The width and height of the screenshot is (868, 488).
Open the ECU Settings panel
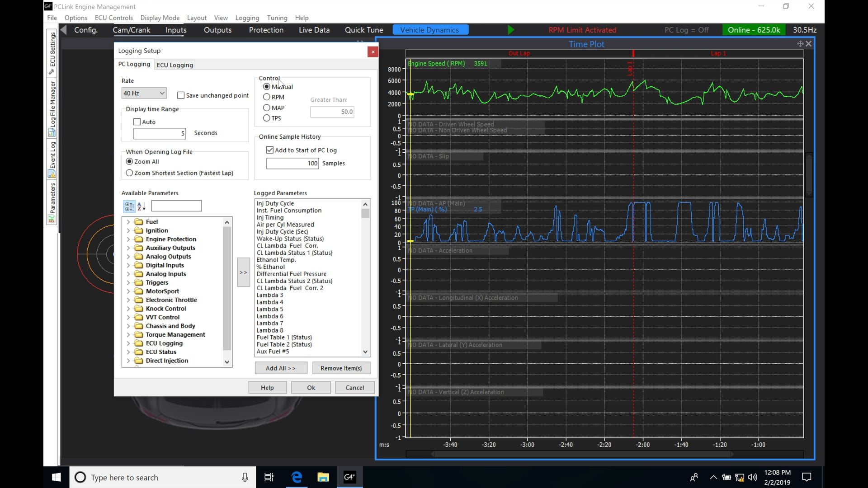click(51, 52)
